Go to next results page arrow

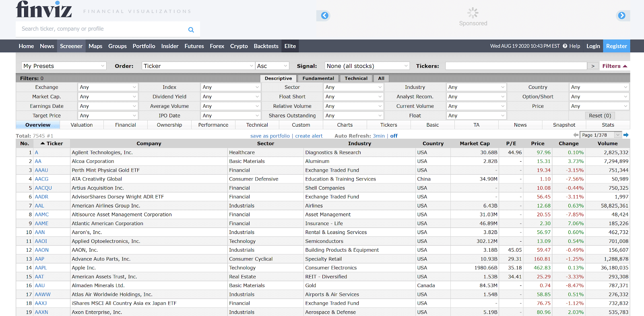tap(626, 135)
